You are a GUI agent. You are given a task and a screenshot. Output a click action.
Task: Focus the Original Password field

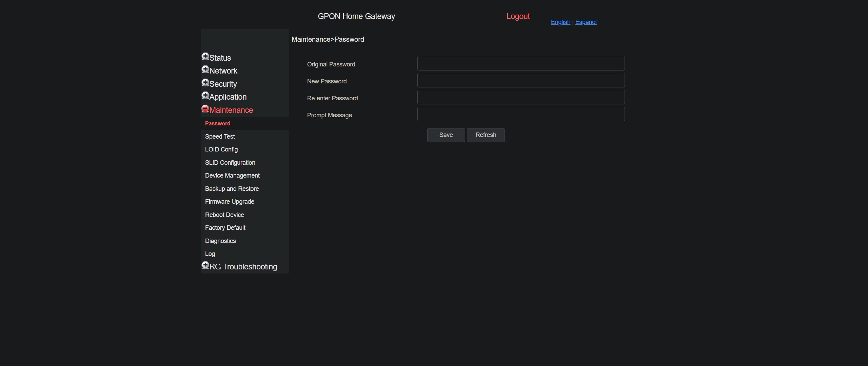coord(521,63)
